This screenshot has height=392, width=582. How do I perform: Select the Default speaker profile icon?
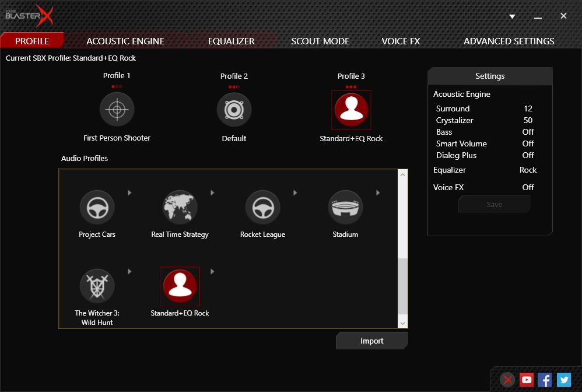coord(234,110)
